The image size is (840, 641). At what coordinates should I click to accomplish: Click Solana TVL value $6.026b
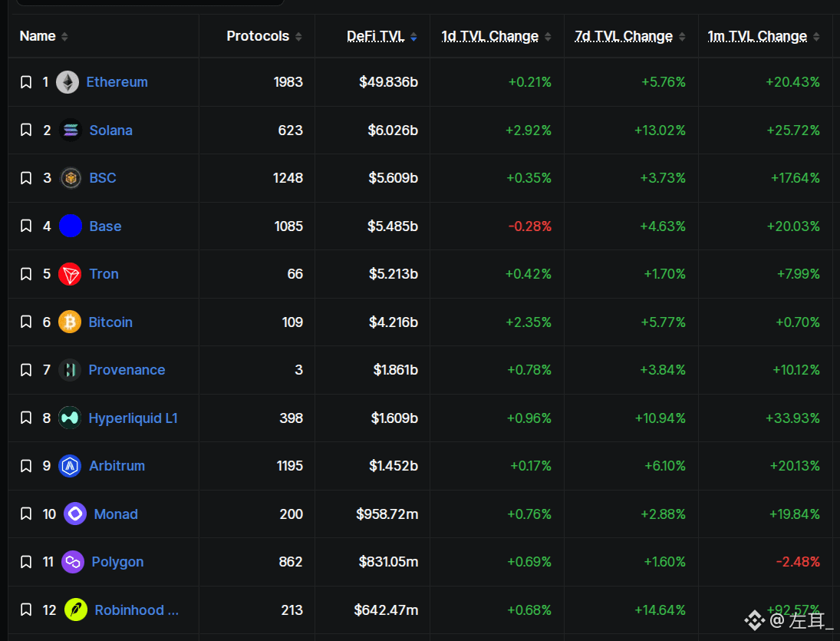pos(393,131)
